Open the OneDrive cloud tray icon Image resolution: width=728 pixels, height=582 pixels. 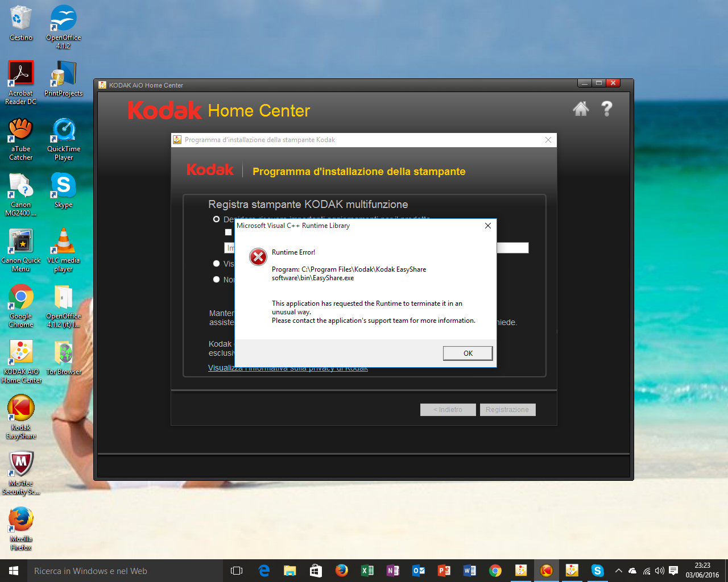click(632, 571)
